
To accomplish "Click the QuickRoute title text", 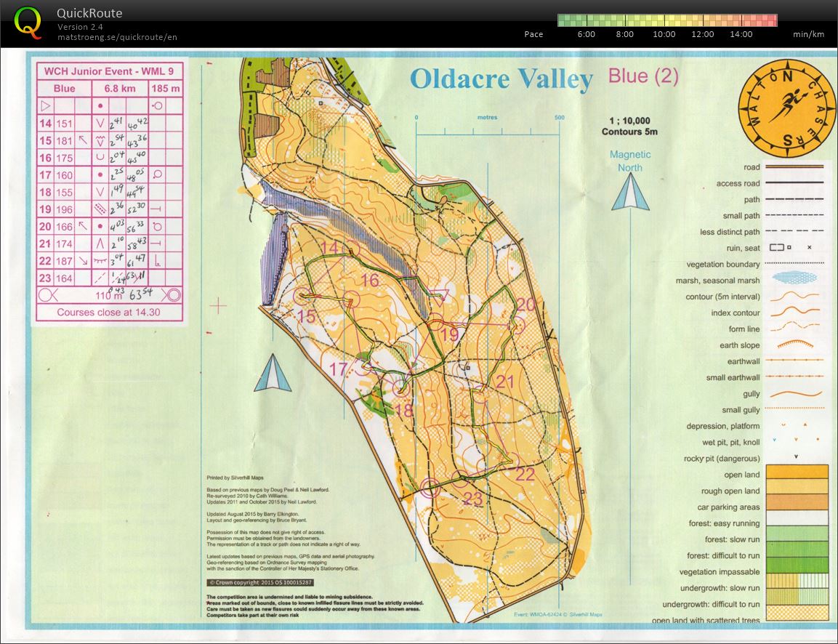I will tap(89, 13).
